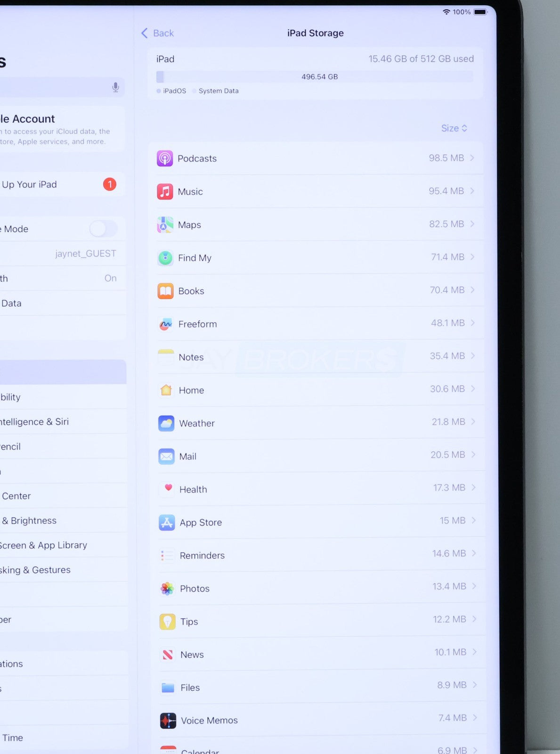Select the Voice Memos icon
This screenshot has height=754, width=560.
[168, 721]
